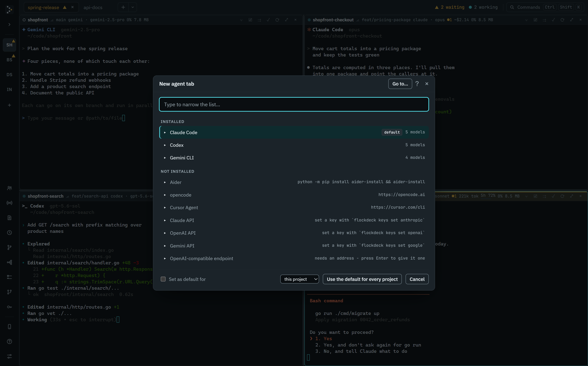The height and width of the screenshot is (366, 588).
Task: Select the SH project in the sidebar
Action: click(x=9, y=45)
